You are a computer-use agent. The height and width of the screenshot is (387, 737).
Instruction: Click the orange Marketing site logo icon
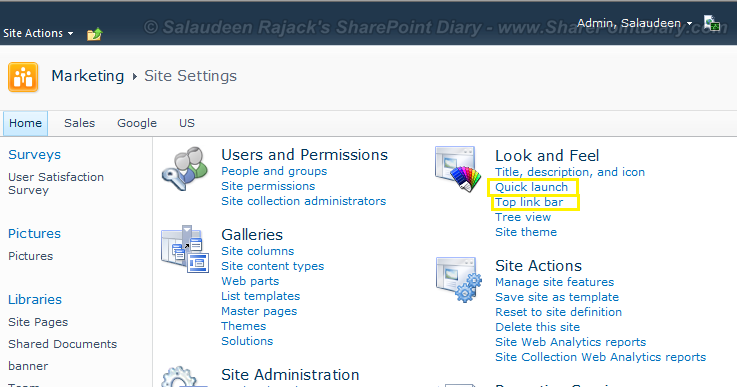23,77
